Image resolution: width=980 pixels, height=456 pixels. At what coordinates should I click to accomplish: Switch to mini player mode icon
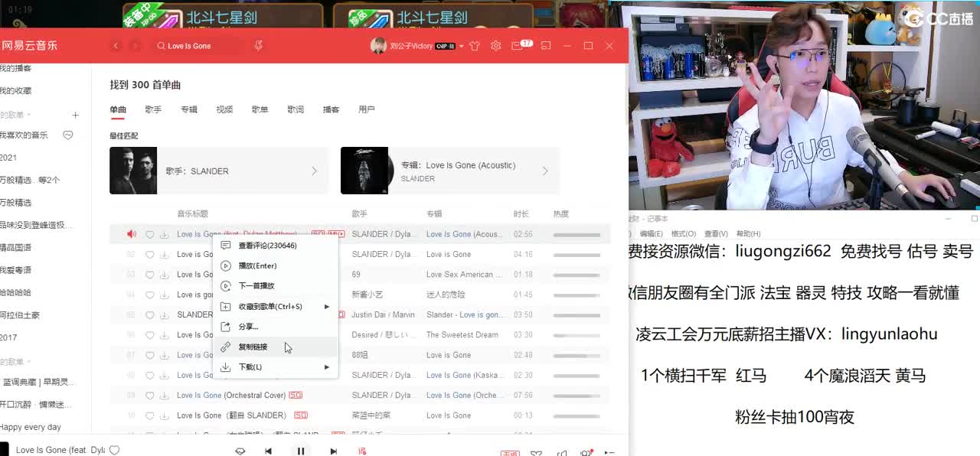coord(546,46)
